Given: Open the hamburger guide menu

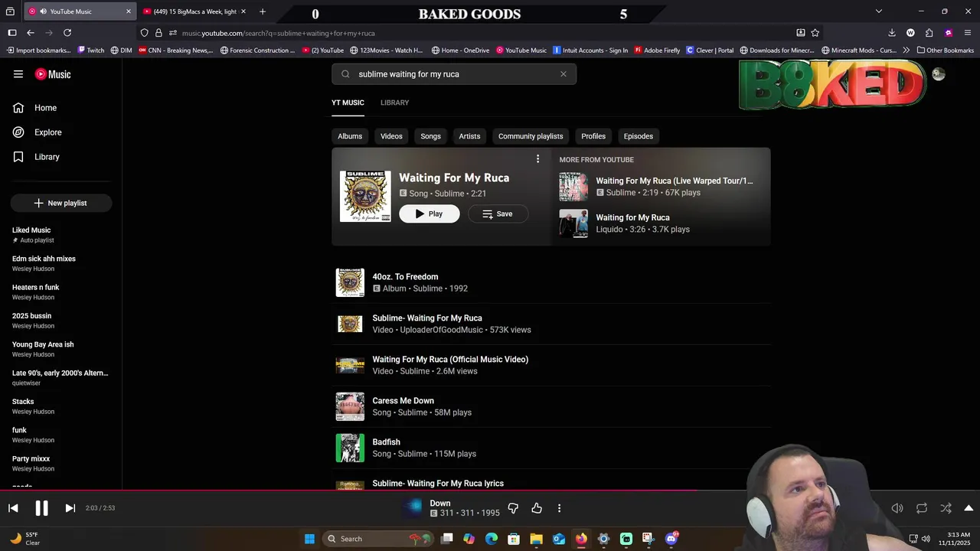Looking at the screenshot, I should (18, 74).
